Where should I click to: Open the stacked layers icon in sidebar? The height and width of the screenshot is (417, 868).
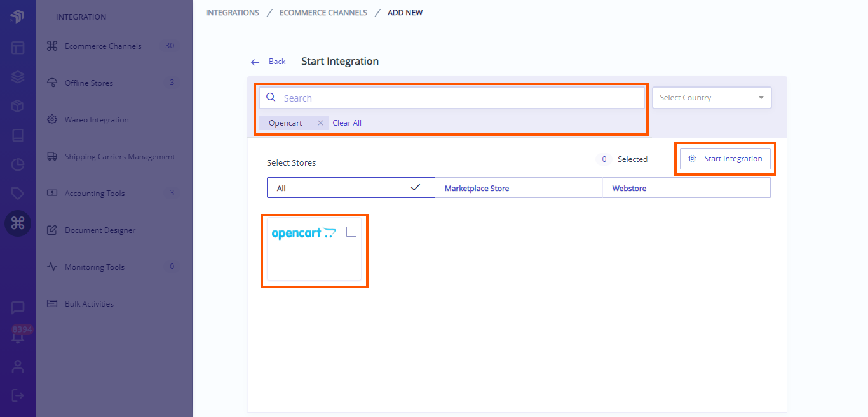[17, 77]
